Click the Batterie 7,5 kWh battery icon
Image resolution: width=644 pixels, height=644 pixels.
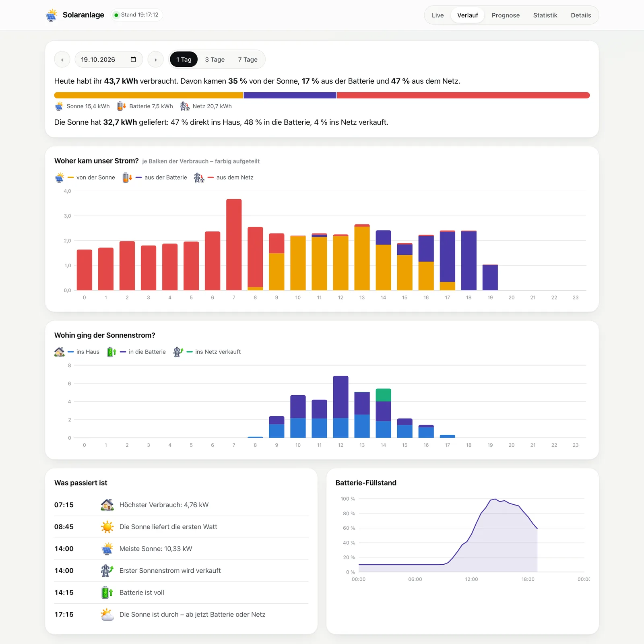pyautogui.click(x=122, y=106)
